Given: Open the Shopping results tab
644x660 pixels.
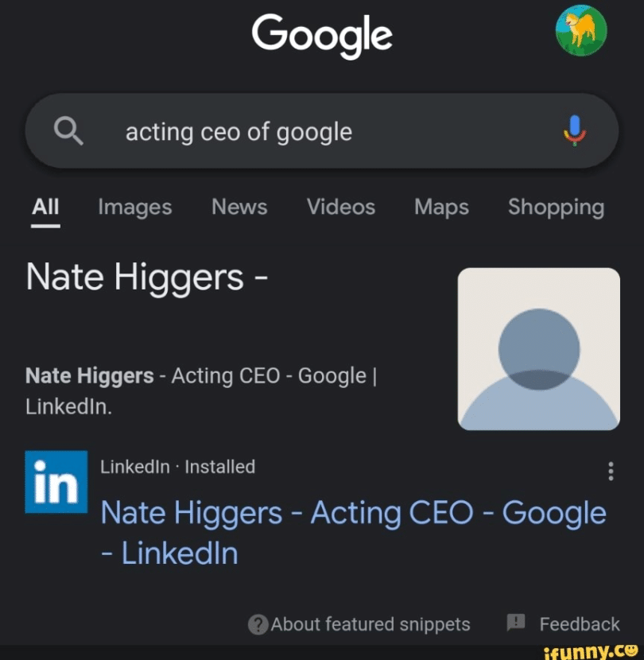Looking at the screenshot, I should click(x=555, y=208).
